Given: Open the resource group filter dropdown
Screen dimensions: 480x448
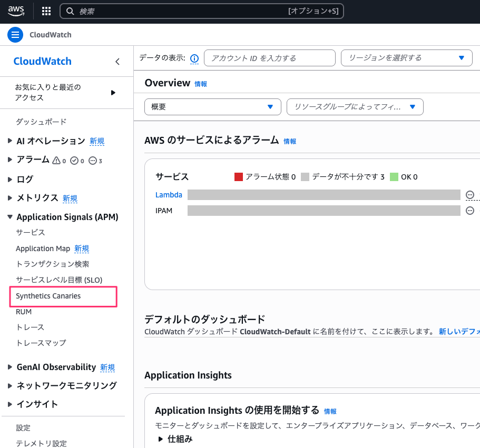Looking at the screenshot, I should coord(355,107).
